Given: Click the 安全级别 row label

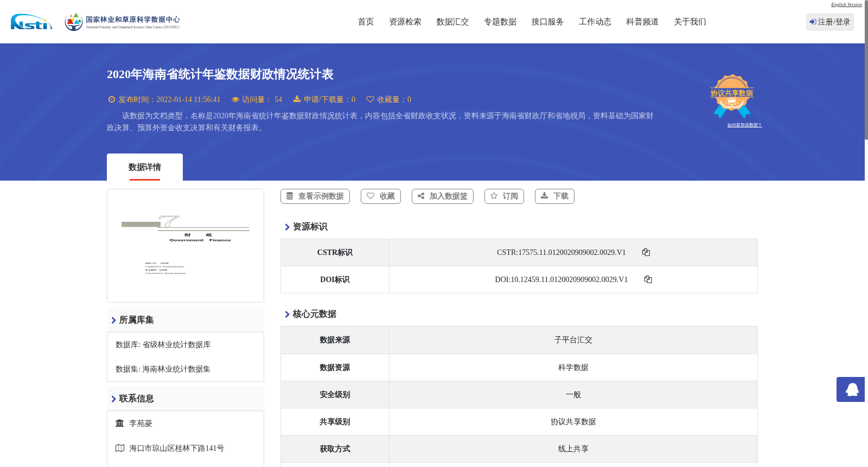Looking at the screenshot, I should pos(335,394).
